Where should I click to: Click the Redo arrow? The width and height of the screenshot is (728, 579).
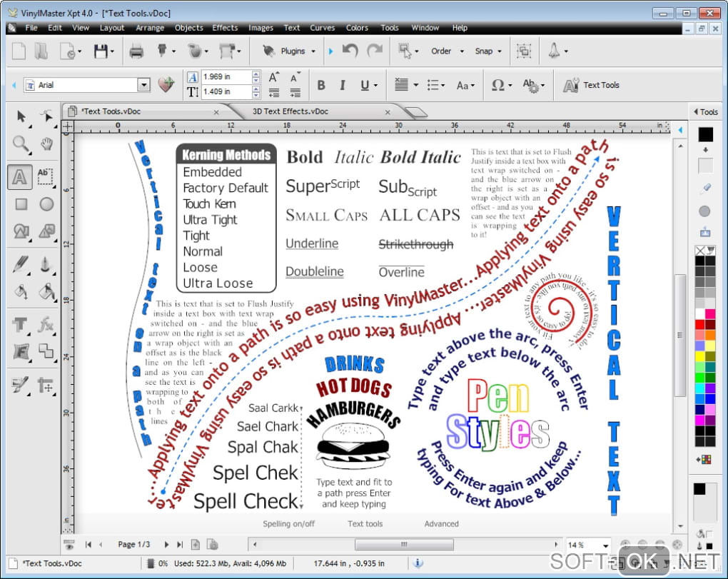click(x=375, y=50)
